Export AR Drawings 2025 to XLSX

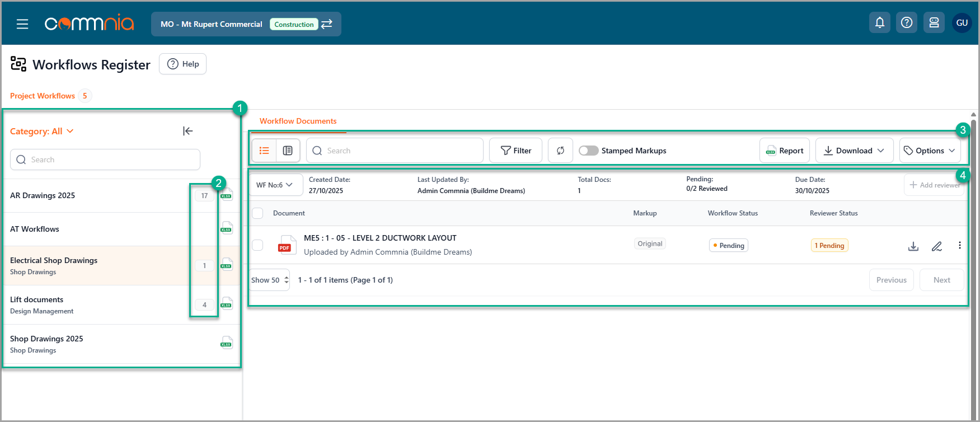coord(226,195)
